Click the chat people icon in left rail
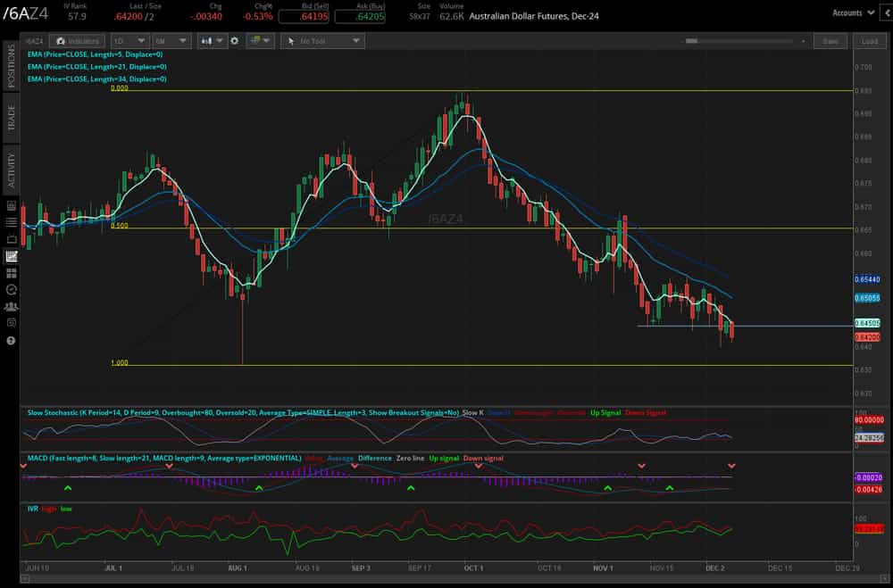This screenshot has width=893, height=588. click(x=11, y=306)
